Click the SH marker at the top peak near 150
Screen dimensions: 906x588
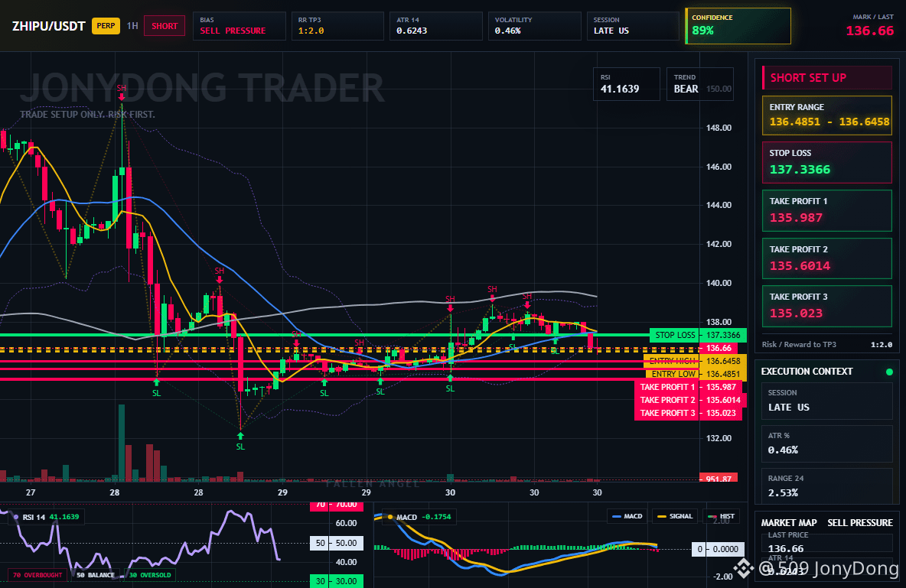coord(122,91)
